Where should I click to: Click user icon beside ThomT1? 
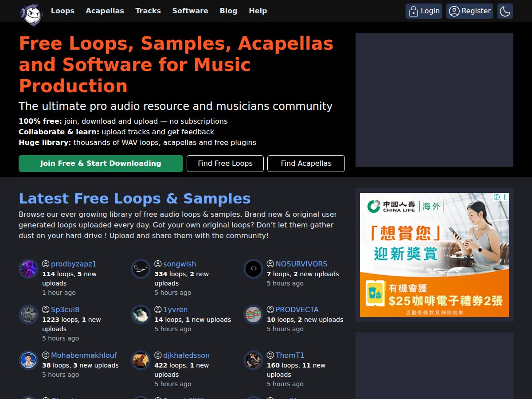point(270,355)
